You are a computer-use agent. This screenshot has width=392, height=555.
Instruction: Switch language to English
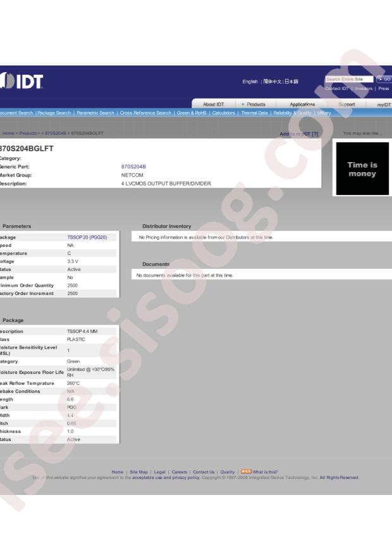tap(250, 82)
